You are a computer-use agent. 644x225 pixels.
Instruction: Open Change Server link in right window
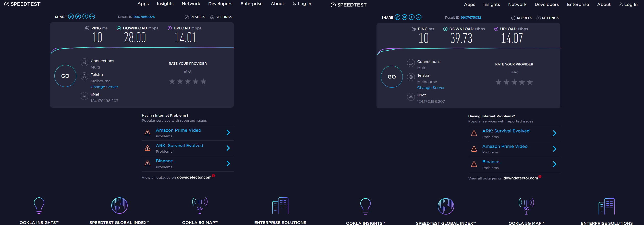tap(431, 88)
